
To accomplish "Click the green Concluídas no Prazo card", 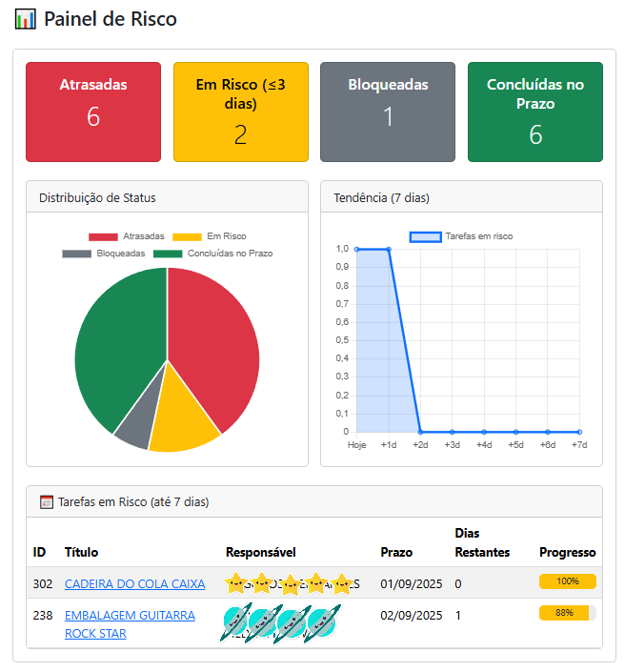I will tap(535, 112).
